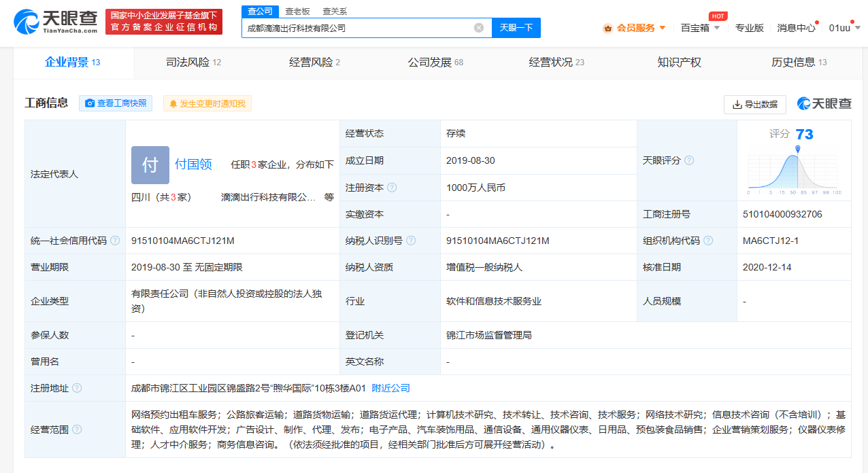
Task: Click the 天眼评分 distribution chart
Action: point(794,170)
